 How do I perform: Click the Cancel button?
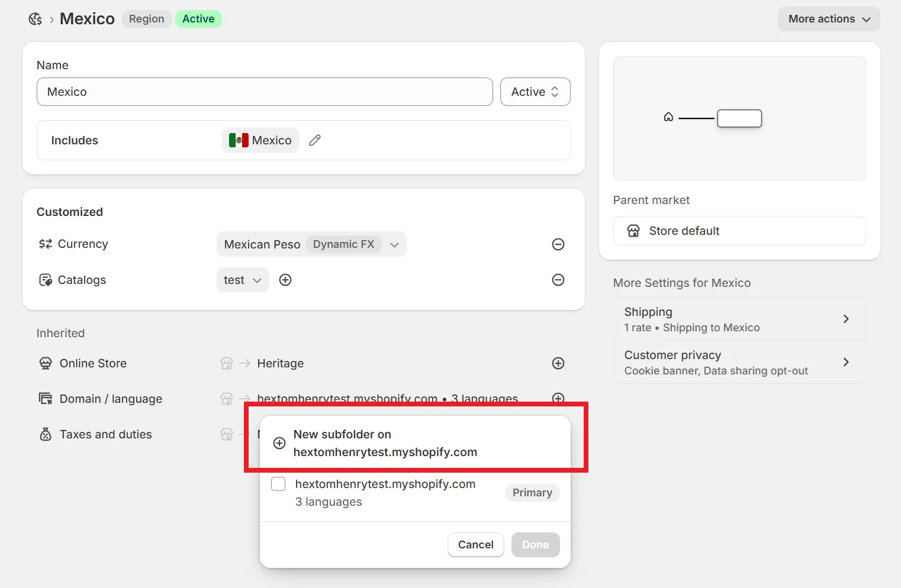[476, 545]
